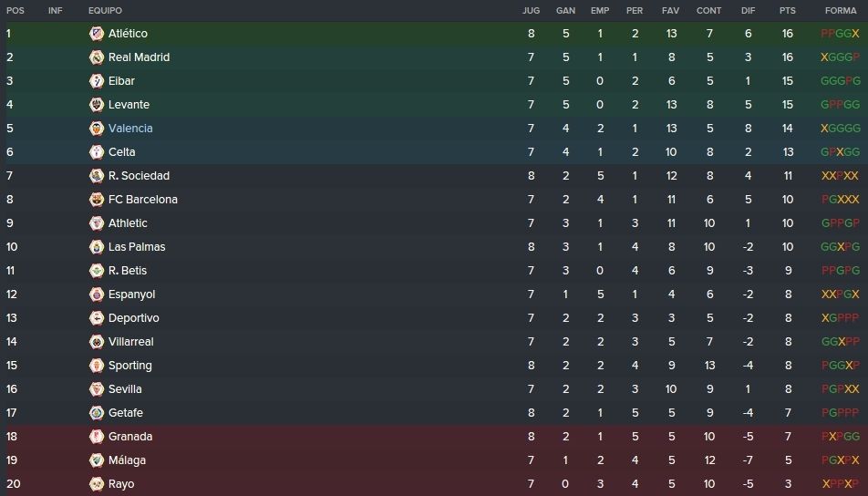This screenshot has width=868, height=496.
Task: Open the Celta team link
Action: pyautogui.click(x=122, y=152)
